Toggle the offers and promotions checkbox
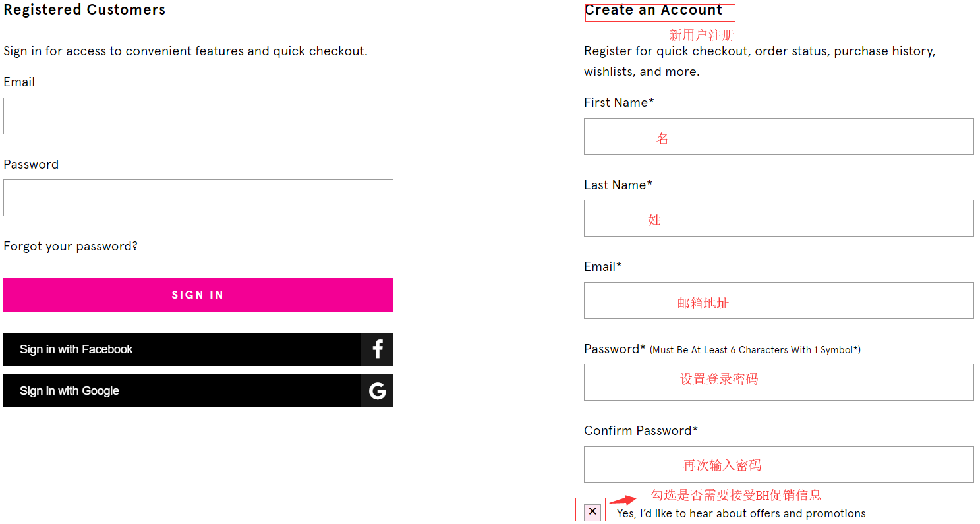This screenshot has height=524, width=980. pyautogui.click(x=592, y=511)
